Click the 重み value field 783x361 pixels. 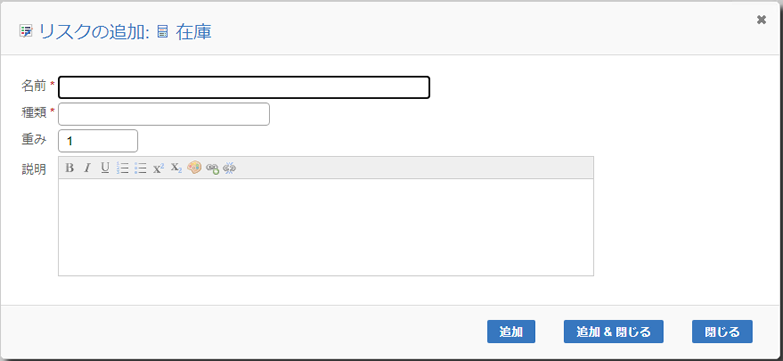click(x=98, y=141)
